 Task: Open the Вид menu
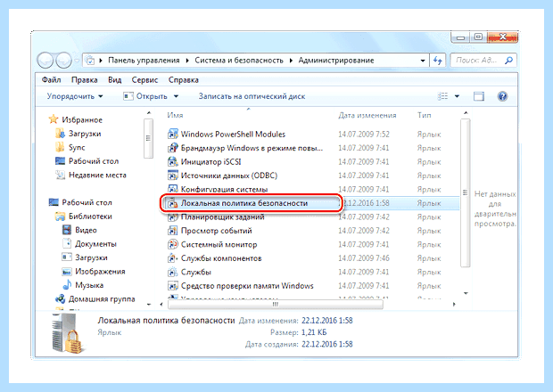(x=115, y=80)
